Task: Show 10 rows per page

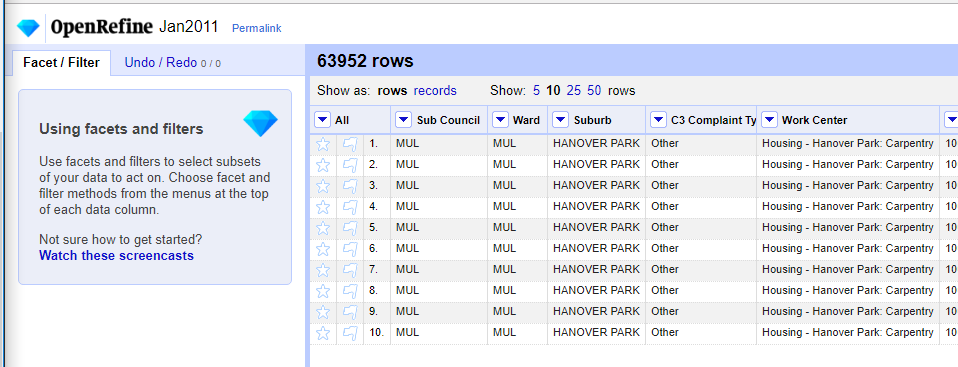Action: [x=553, y=91]
